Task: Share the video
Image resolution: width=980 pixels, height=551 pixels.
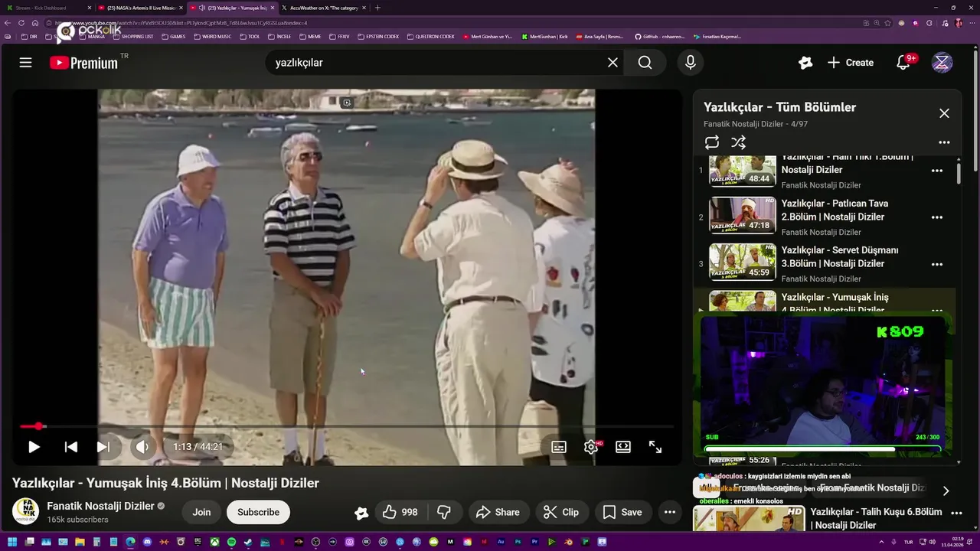Action: point(498,512)
